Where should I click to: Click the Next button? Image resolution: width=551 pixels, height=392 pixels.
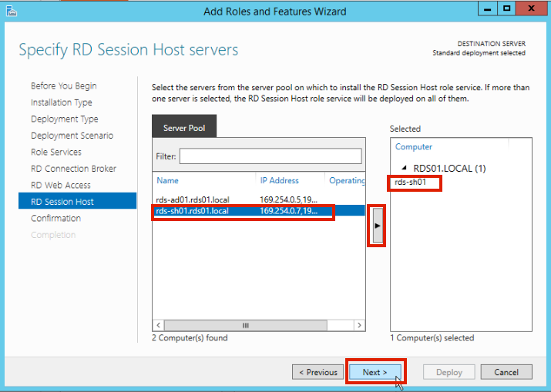coord(375,372)
